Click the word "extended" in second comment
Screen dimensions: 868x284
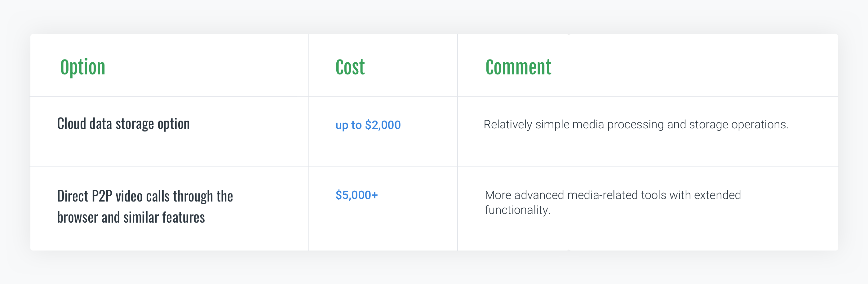(717, 195)
